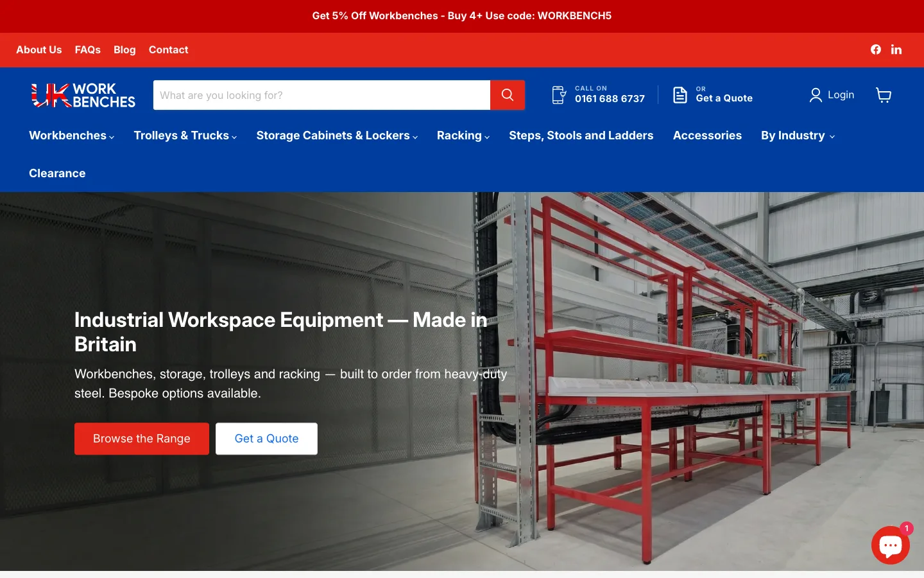The height and width of the screenshot is (578, 924).
Task: Expand the Workbenches dropdown menu
Action: tap(72, 136)
